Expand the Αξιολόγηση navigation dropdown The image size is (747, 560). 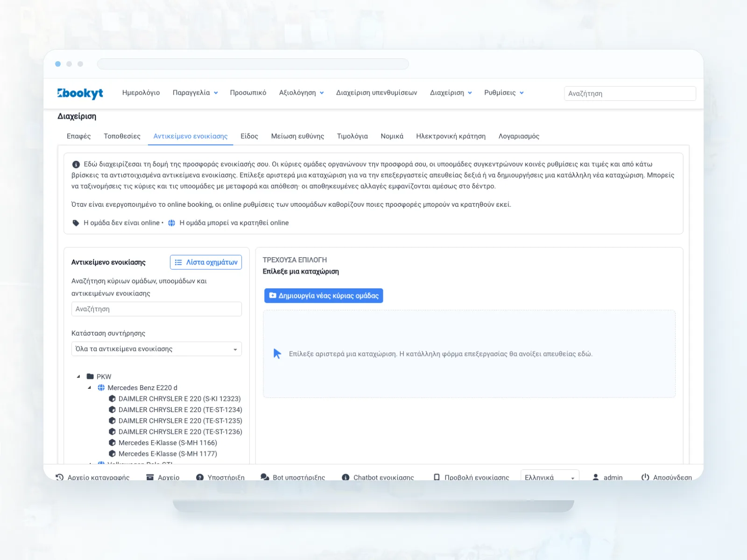(x=302, y=93)
